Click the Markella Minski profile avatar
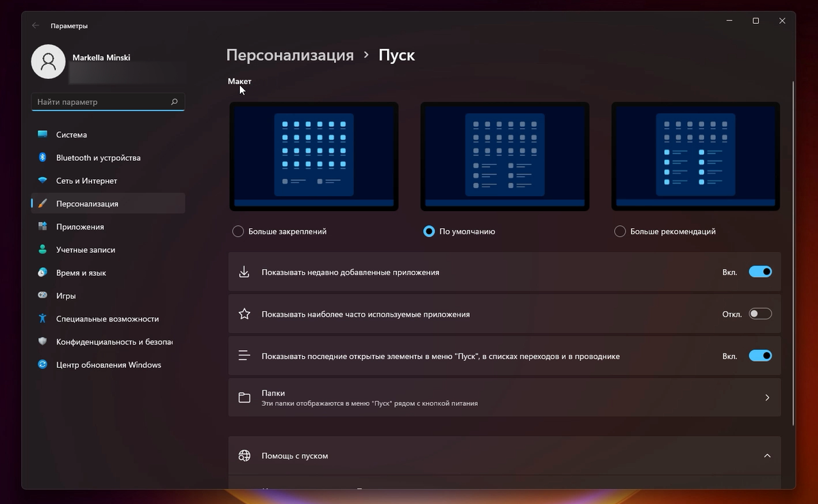 48,61
